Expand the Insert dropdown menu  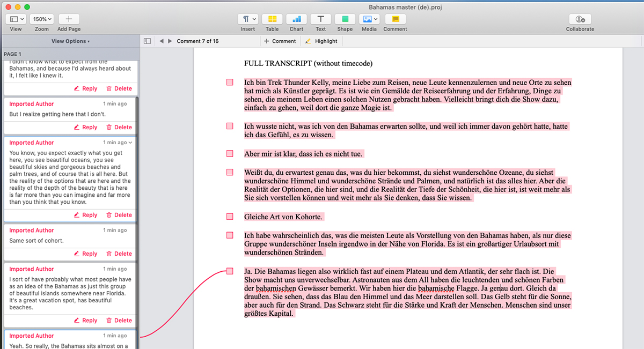click(248, 19)
